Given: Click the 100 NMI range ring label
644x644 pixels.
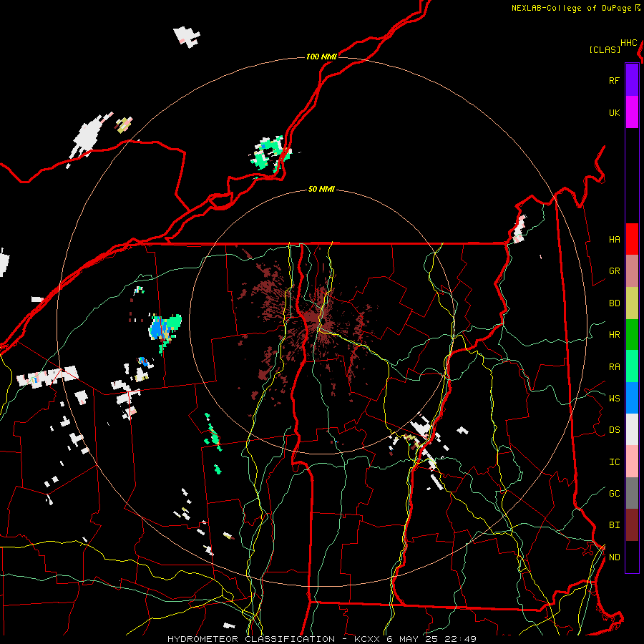Looking at the screenshot, I should click(x=321, y=57).
